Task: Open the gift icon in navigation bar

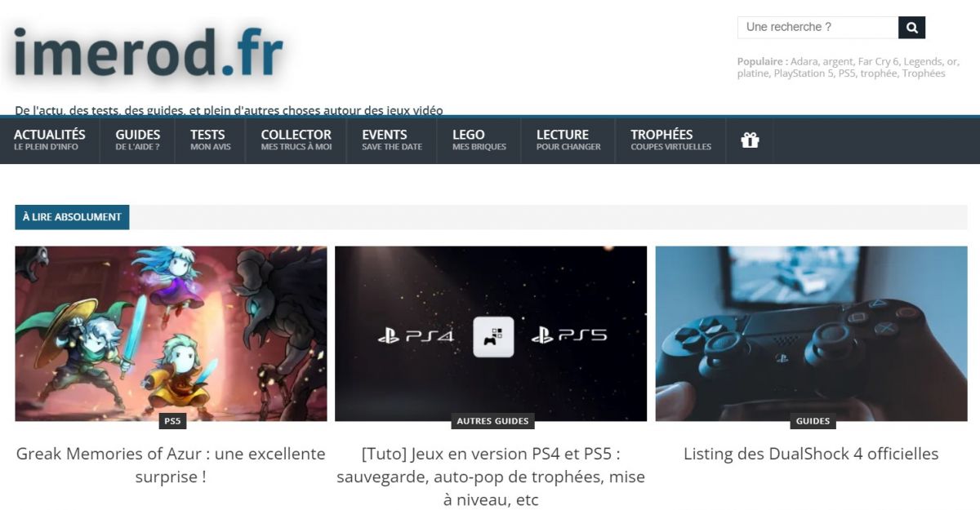Action: (750, 140)
